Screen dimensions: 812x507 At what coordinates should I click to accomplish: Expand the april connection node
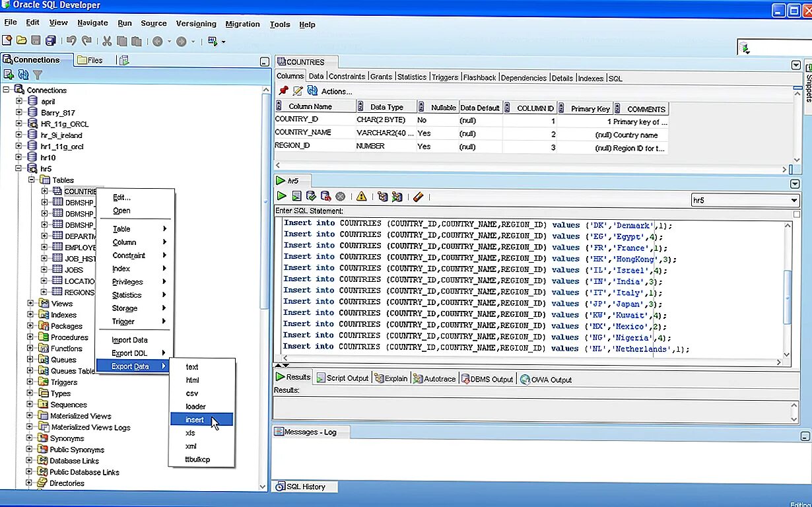19,101
